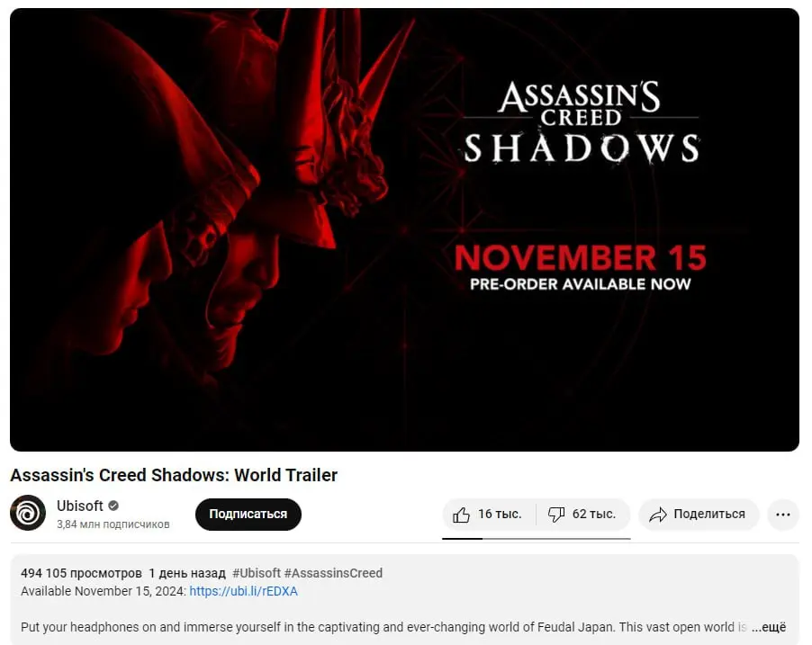812x645 pixels.
Task: Click the share arrow icon
Action: tap(658, 515)
